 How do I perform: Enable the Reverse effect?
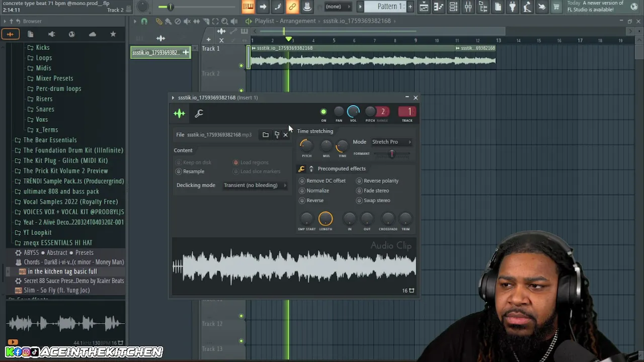pyautogui.click(x=311, y=201)
